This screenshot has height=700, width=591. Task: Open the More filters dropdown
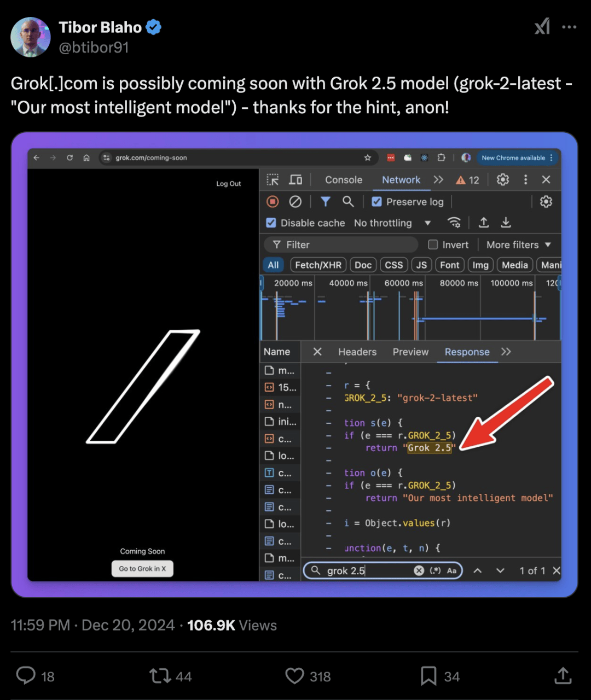[518, 245]
